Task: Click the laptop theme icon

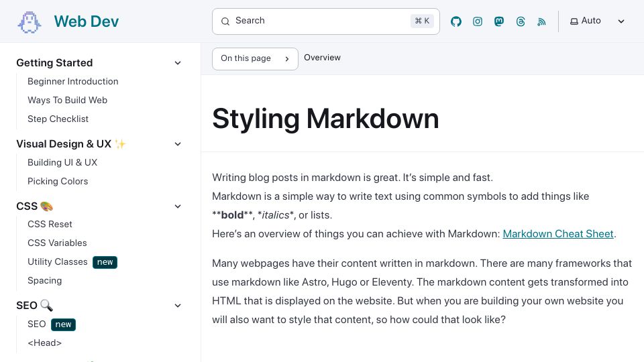Action: (x=574, y=21)
